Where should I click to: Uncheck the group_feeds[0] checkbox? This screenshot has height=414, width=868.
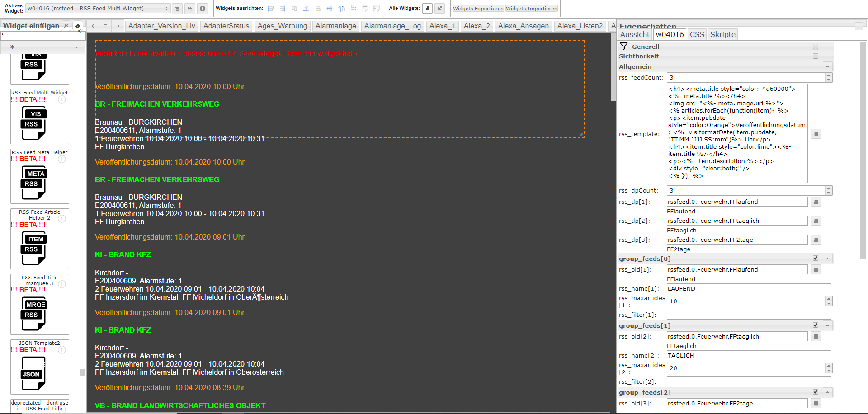[x=816, y=259]
